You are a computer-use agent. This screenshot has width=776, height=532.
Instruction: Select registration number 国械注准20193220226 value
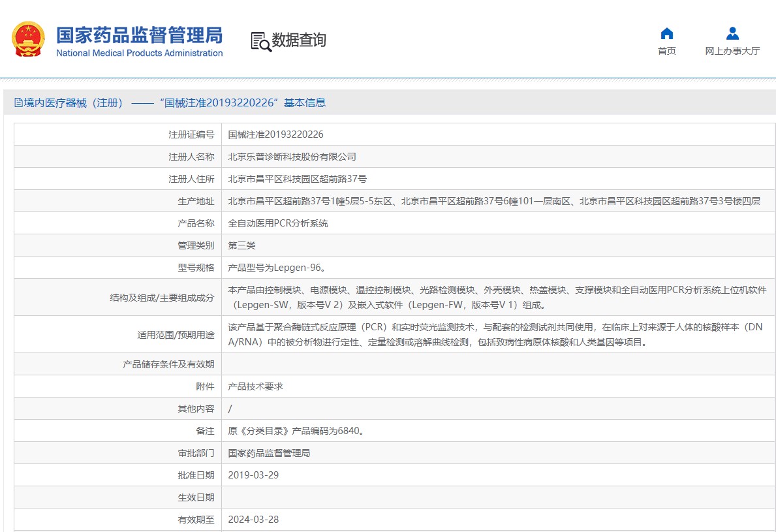pyautogui.click(x=275, y=134)
